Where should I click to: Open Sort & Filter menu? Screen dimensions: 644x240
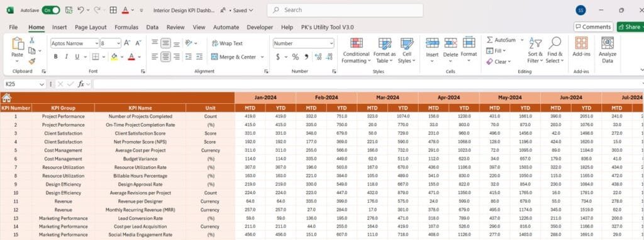tap(535, 50)
